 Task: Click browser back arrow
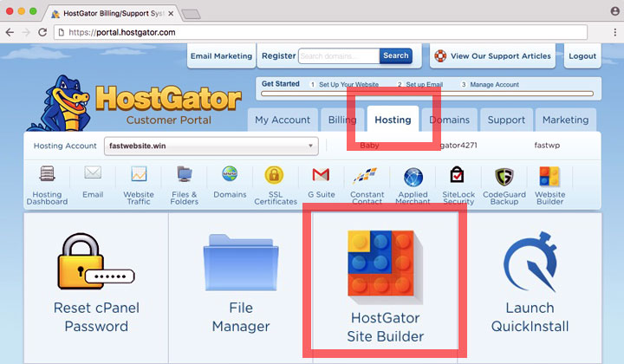tap(10, 32)
